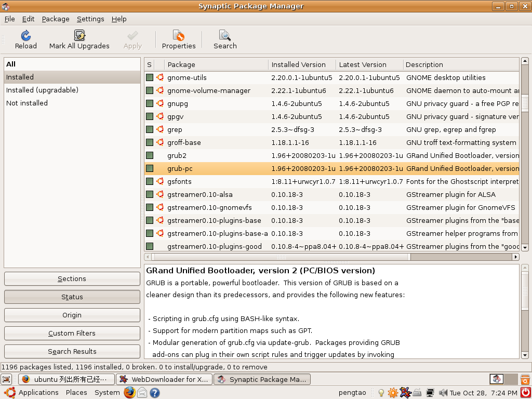
Task: Click the volume speaker tray icon
Action: [443, 393]
